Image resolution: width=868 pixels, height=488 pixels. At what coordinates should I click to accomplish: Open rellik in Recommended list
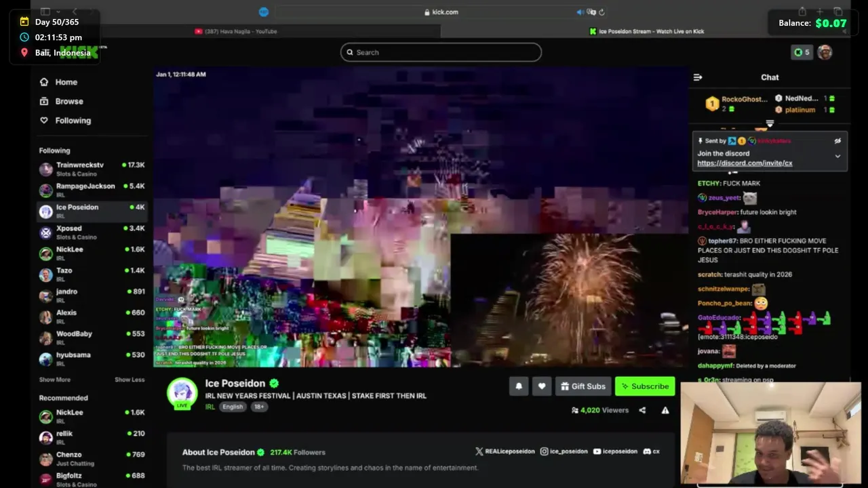[92, 437]
